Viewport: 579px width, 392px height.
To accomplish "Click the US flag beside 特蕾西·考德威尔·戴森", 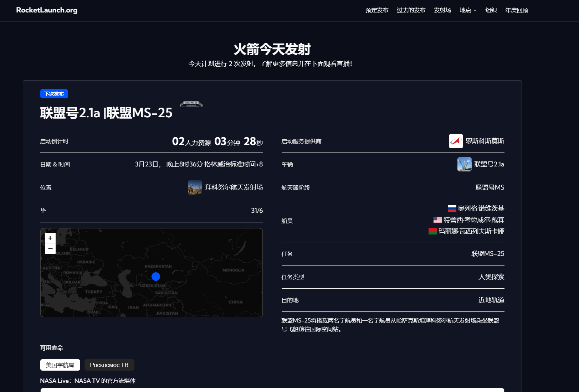I will [x=437, y=220].
